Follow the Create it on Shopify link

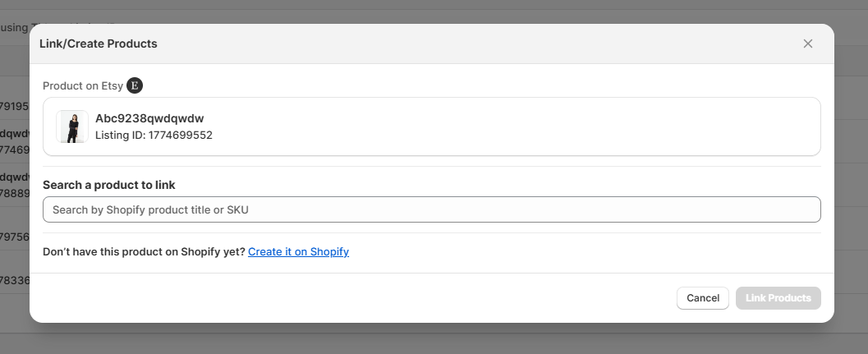coord(298,251)
